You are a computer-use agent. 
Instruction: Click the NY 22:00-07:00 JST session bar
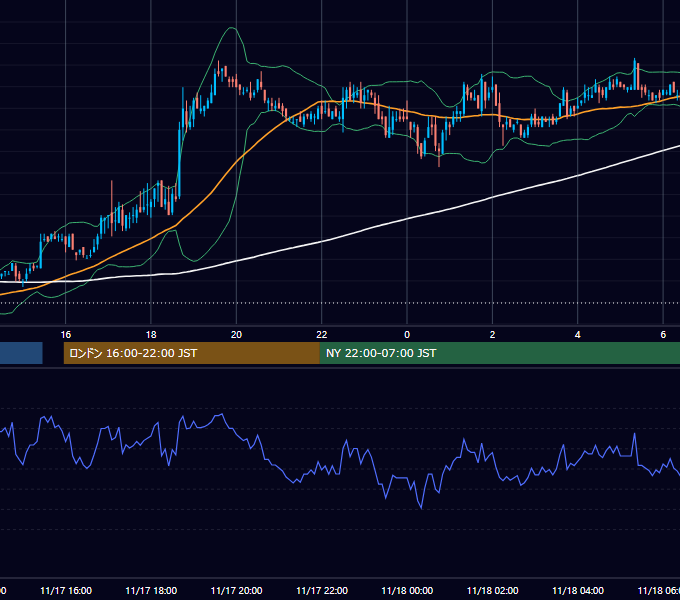click(500, 353)
